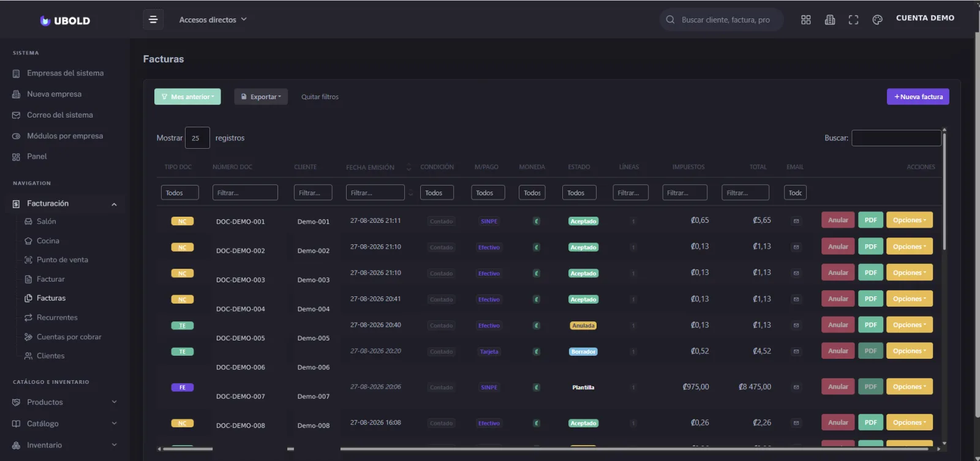
Task: Open Clientes in the sidebar
Action: coord(50,356)
